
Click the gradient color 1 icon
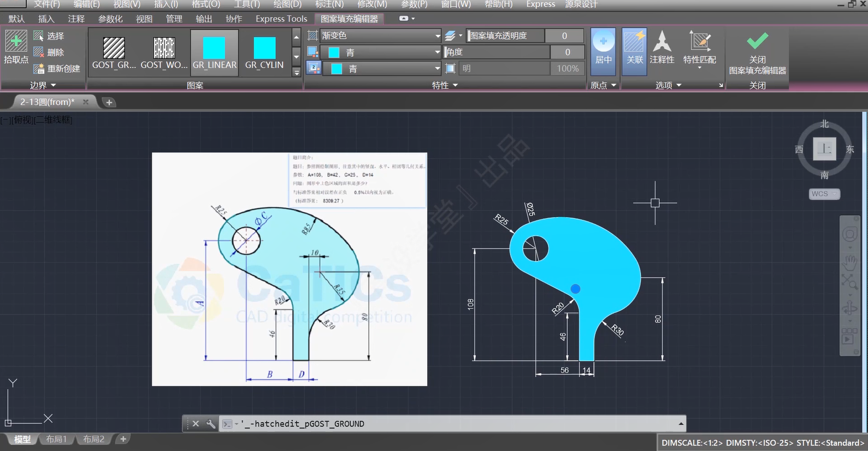(x=312, y=52)
